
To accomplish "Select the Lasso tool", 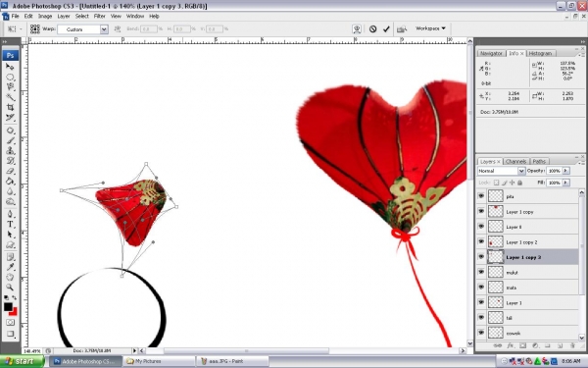I will click(x=10, y=86).
